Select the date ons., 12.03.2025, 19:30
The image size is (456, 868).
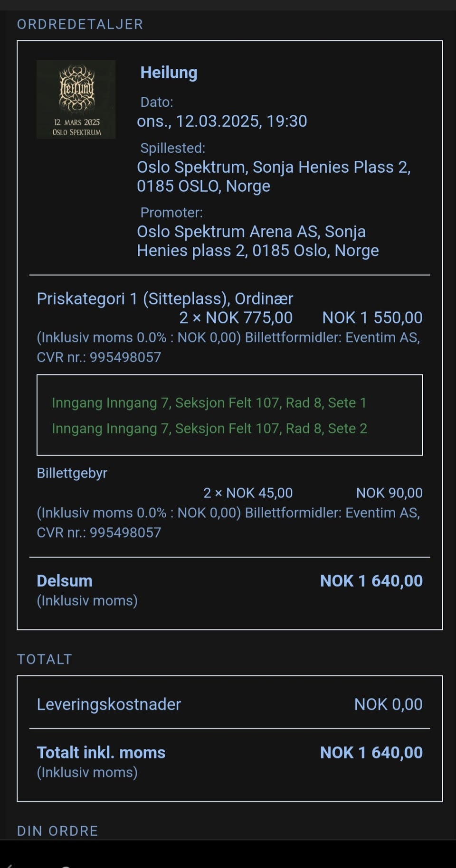click(x=222, y=121)
